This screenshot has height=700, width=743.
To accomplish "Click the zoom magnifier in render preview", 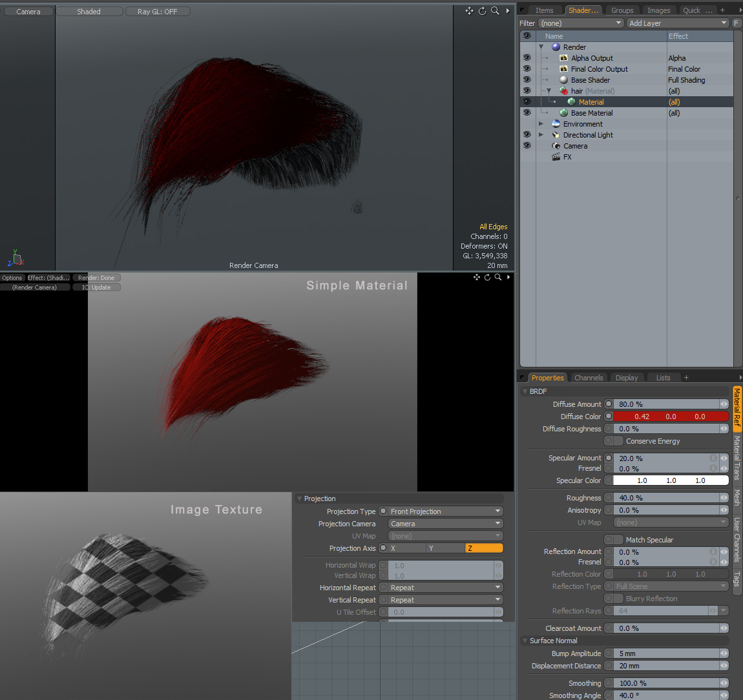I will (498, 277).
